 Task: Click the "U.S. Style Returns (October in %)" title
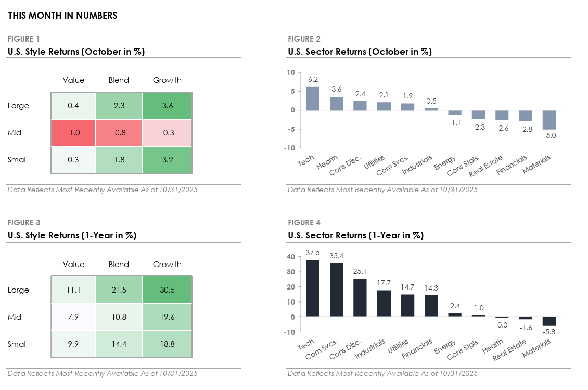coord(76,52)
